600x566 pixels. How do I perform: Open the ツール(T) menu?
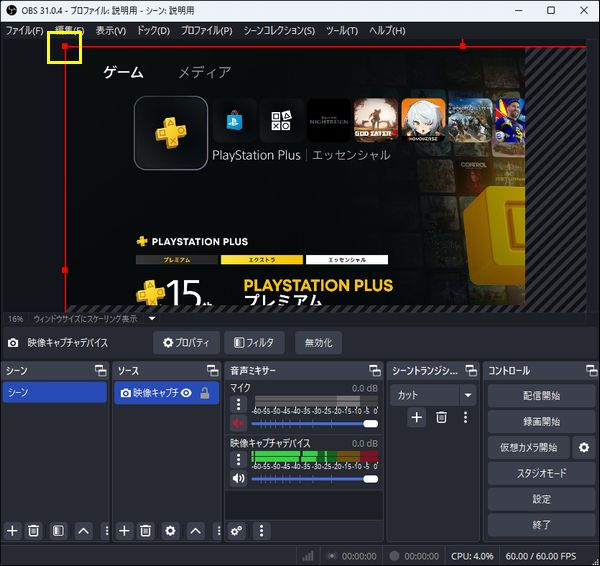tap(342, 31)
